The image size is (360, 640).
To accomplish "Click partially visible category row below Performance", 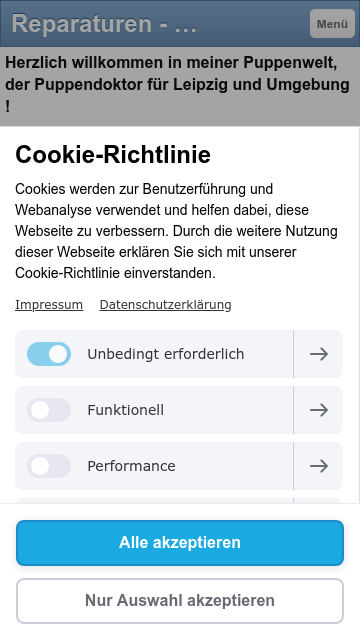I will (179, 500).
